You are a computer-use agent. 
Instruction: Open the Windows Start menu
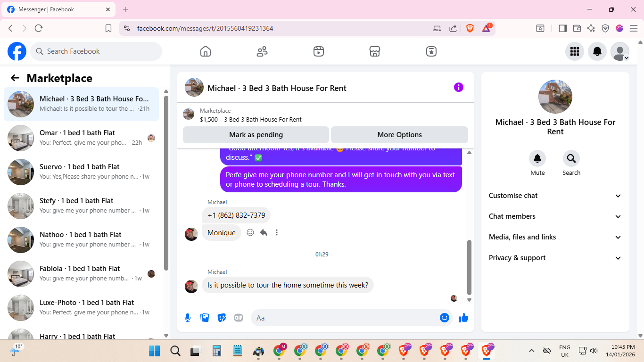tap(154, 351)
